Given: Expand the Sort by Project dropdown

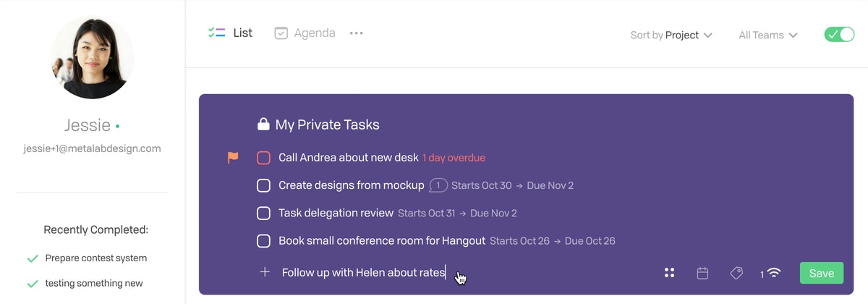Looking at the screenshot, I should (x=671, y=35).
